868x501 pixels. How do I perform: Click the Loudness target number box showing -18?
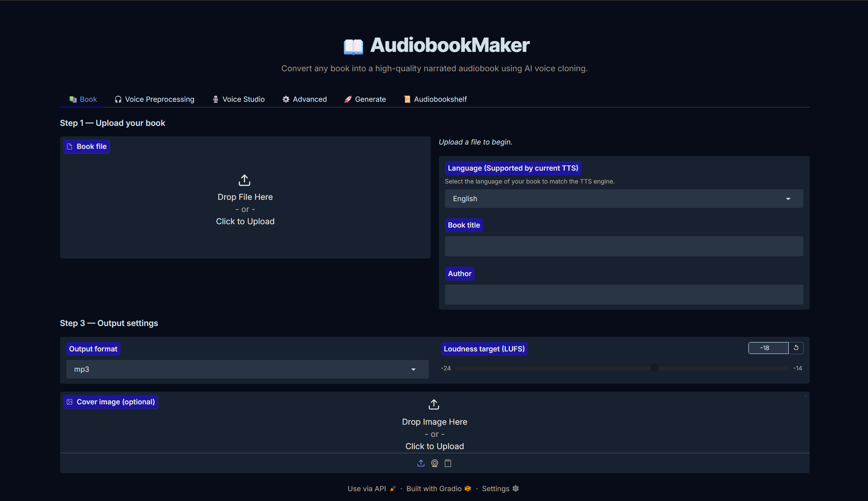pos(768,348)
